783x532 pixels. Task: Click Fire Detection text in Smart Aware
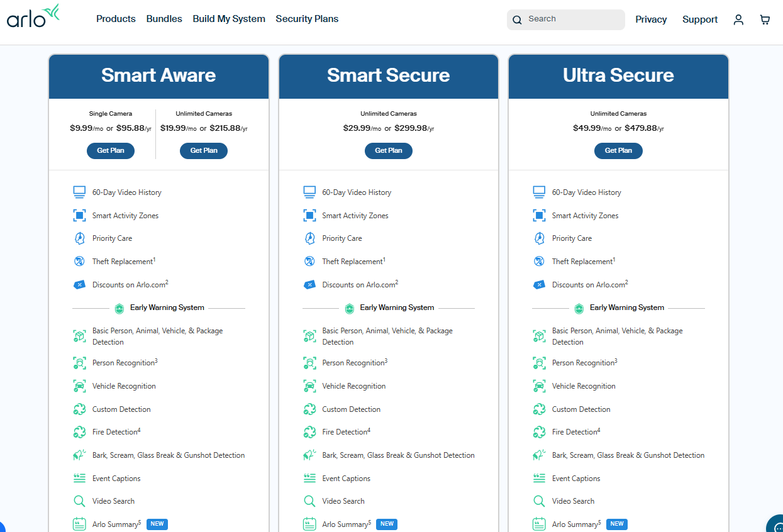(116, 432)
